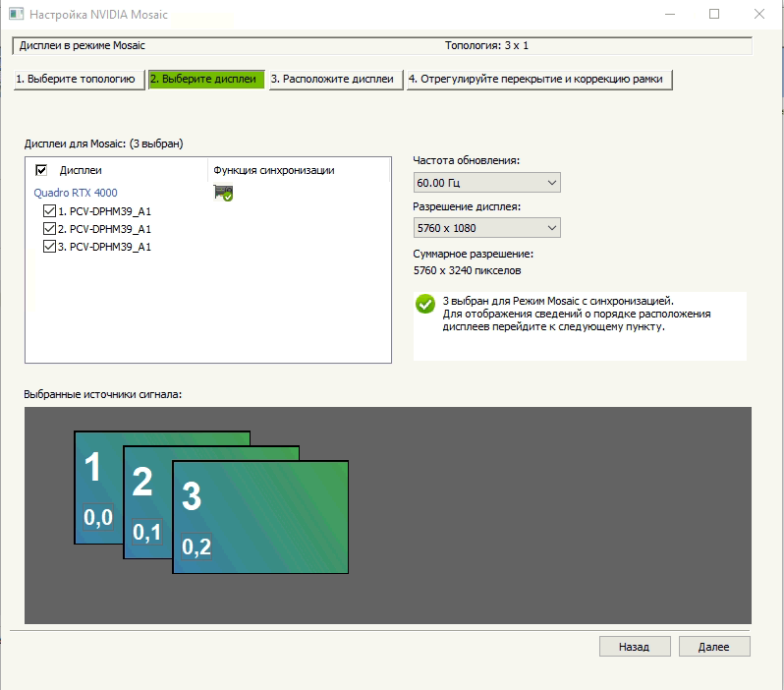
Task: Click the green checkmark status icon
Action: [x=425, y=304]
